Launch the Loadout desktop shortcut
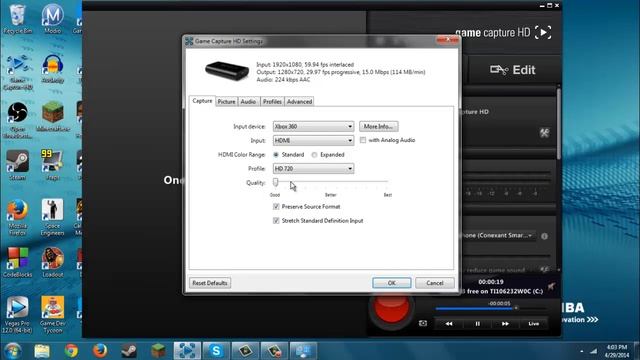 point(52,262)
